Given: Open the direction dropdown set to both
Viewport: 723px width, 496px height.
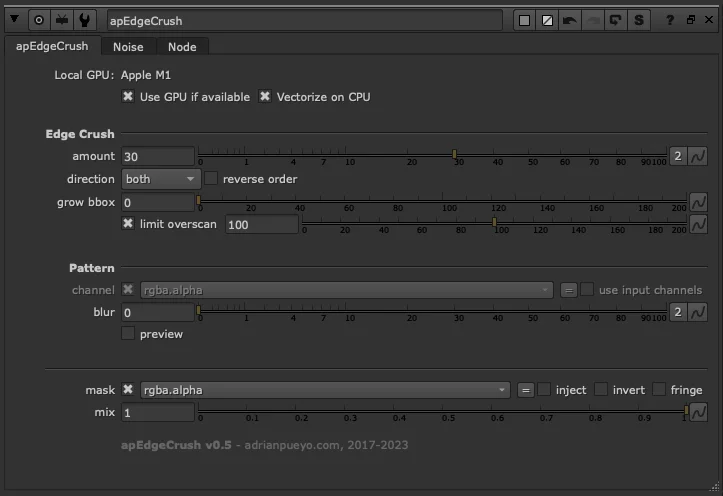Looking at the screenshot, I should [x=161, y=179].
